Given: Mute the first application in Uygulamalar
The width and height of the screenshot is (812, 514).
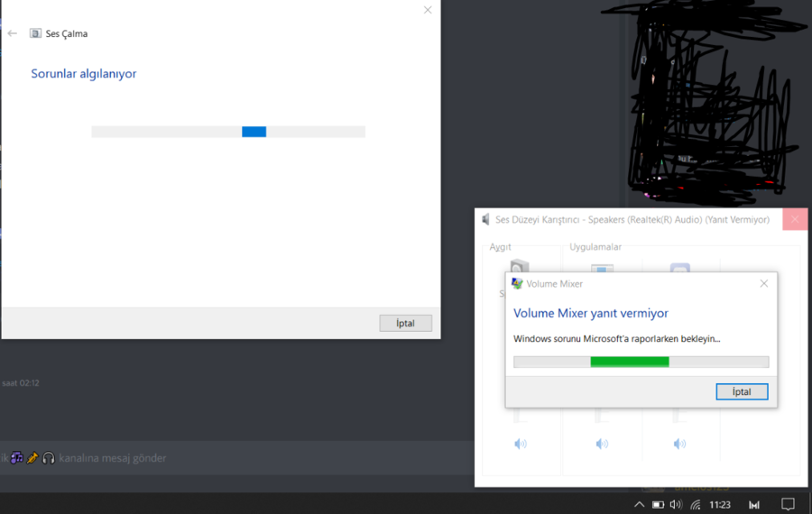Looking at the screenshot, I should click(602, 444).
